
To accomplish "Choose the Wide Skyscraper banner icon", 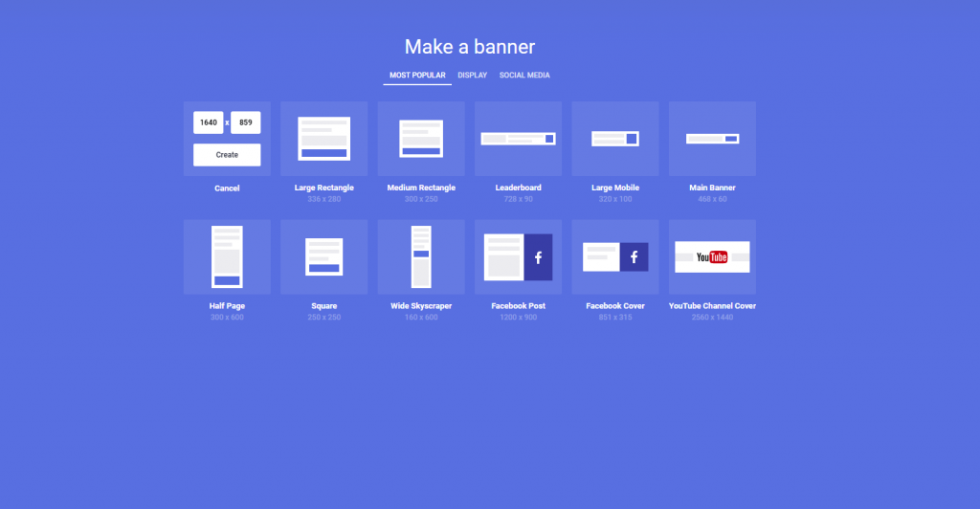I will click(x=421, y=256).
